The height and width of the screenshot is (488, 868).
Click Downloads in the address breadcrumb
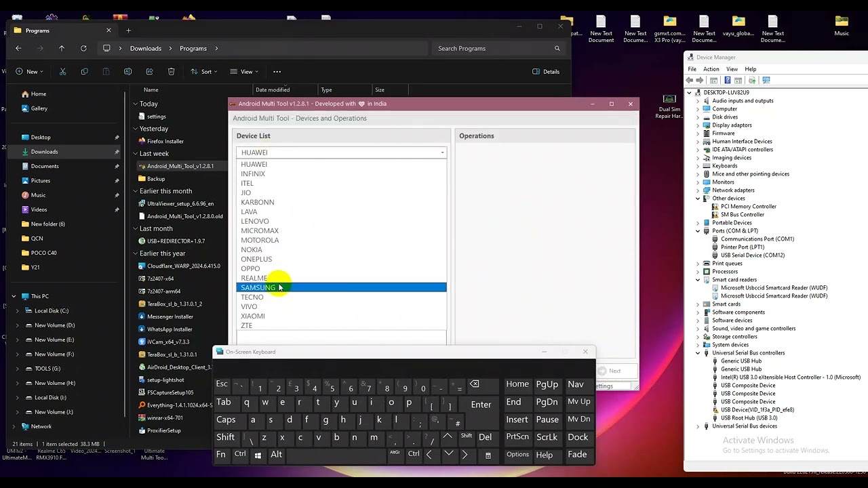coord(146,48)
